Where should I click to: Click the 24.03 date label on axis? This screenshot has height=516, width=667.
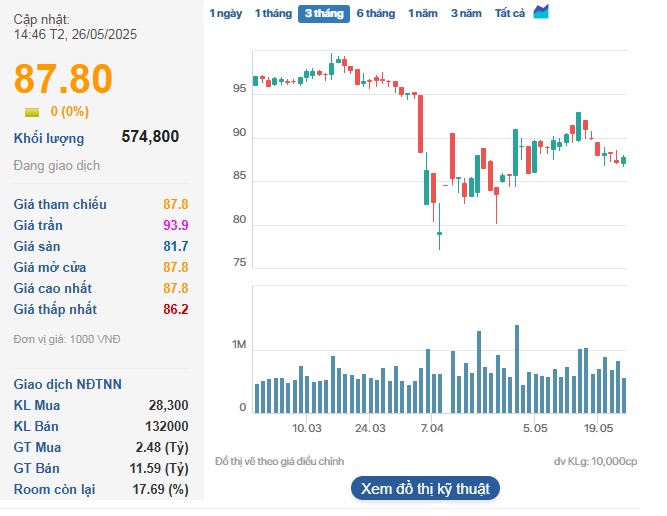[x=370, y=428]
